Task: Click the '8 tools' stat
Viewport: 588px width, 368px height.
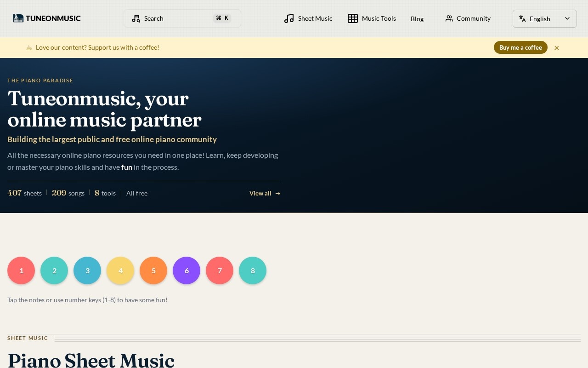Action: coord(105,193)
